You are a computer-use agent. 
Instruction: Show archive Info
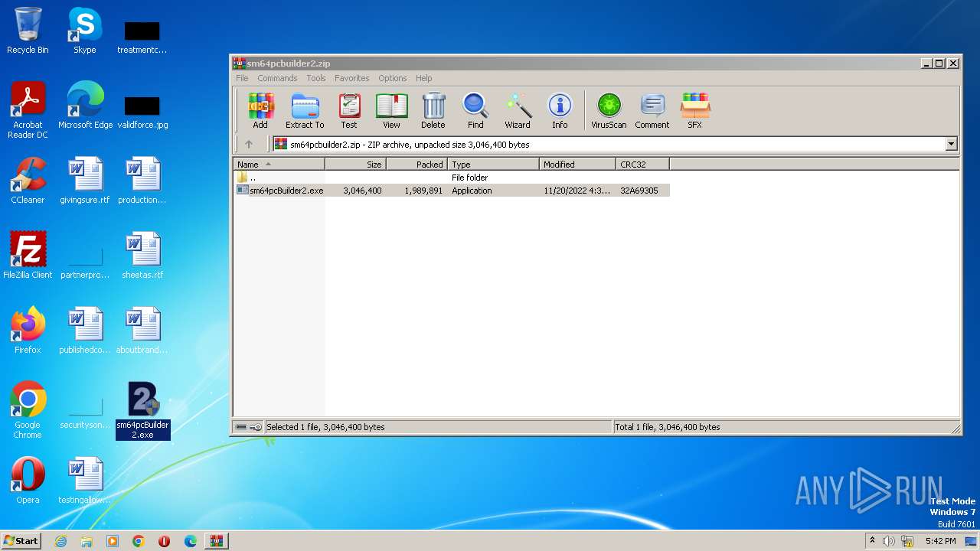[560, 111]
